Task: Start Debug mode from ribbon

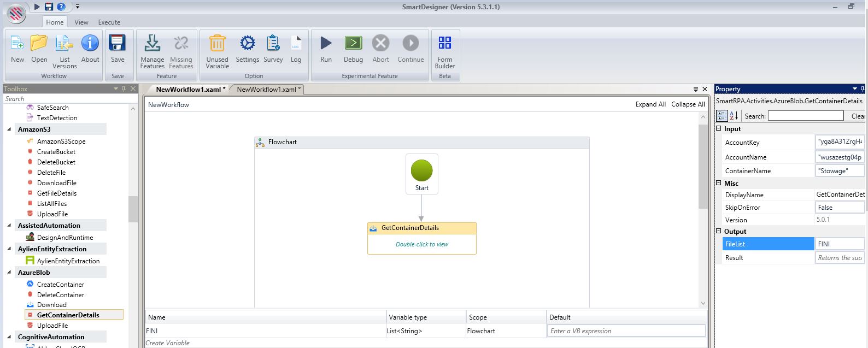Action: [353, 44]
